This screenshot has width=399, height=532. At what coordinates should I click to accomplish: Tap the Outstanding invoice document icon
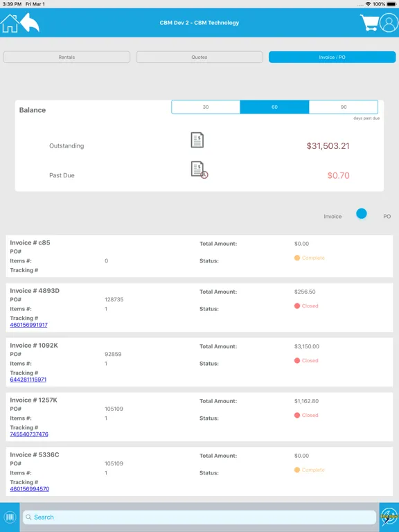pyautogui.click(x=197, y=140)
